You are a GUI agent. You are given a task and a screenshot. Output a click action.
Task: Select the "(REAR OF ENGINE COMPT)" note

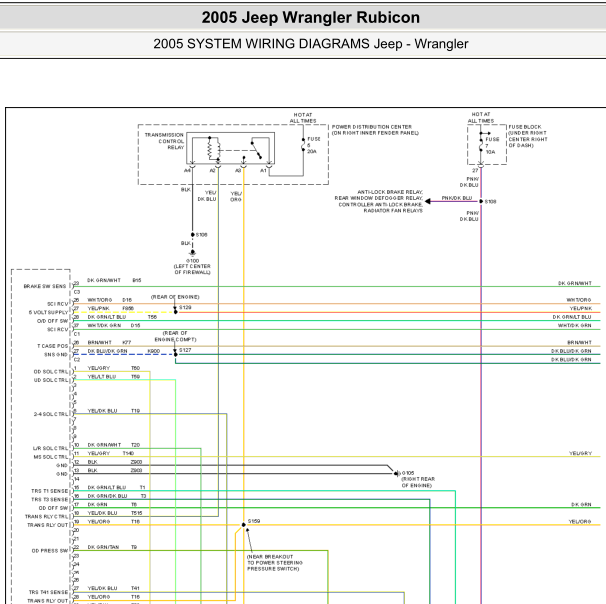[175, 336]
